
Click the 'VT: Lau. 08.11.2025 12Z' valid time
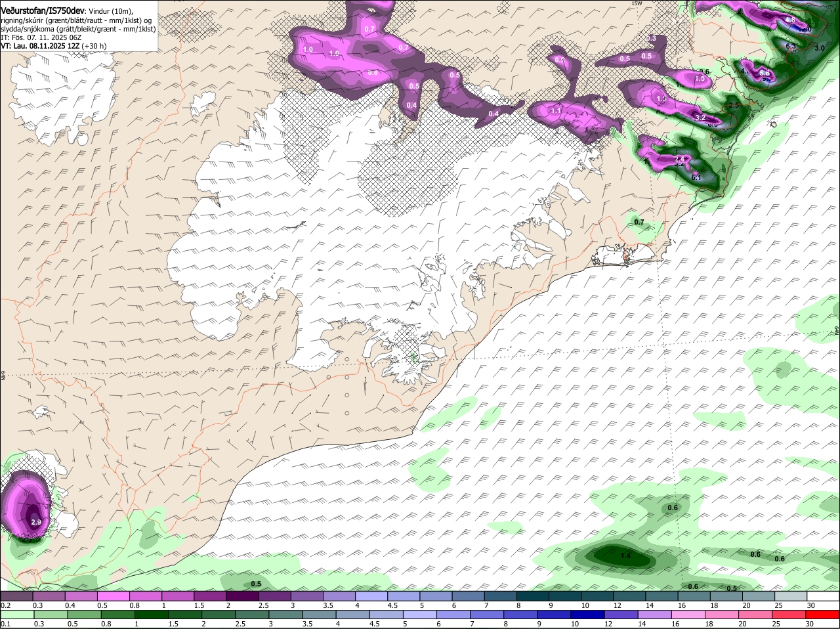(40, 46)
